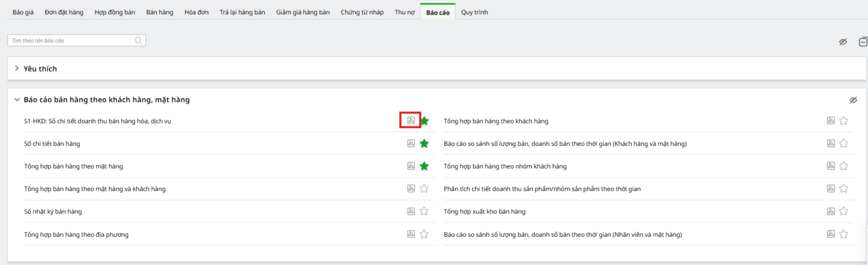868x265 pixels.
Task: Switch to the Hóa đơn tab
Action: 196,12
